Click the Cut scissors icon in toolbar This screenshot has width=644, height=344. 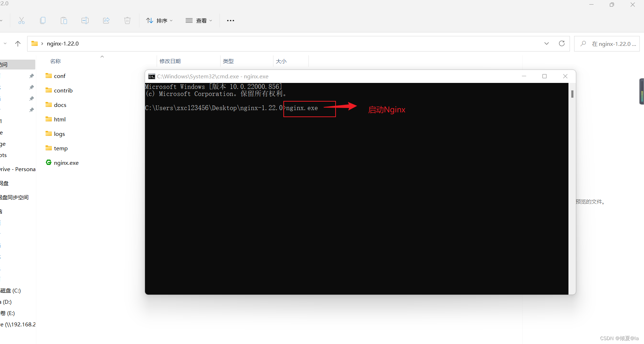[x=22, y=20]
